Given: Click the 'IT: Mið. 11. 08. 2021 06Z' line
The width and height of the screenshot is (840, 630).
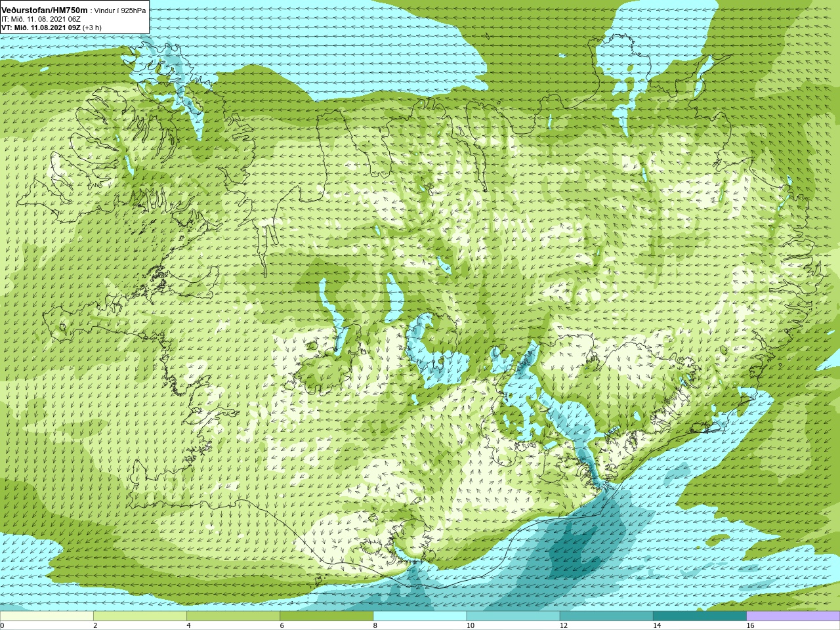Looking at the screenshot, I should pyautogui.click(x=41, y=19).
